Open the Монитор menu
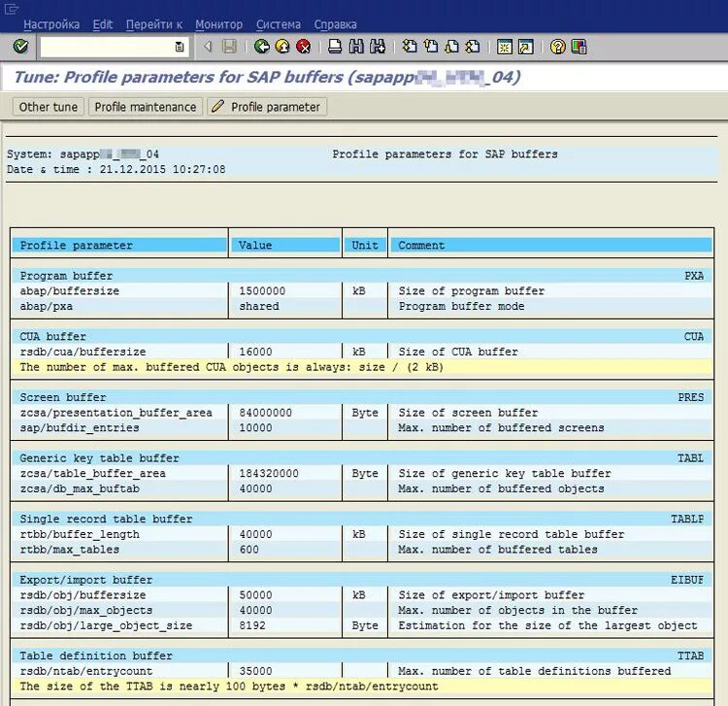Screen dimensions: 728x706 218,24
